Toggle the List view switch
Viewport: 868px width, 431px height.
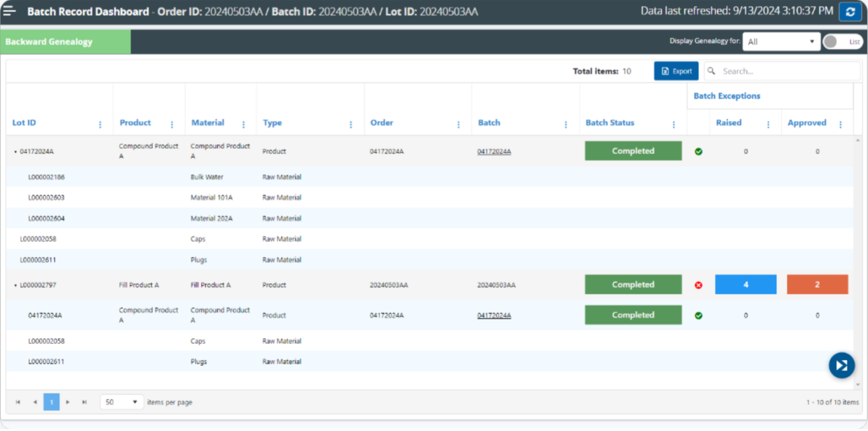(842, 42)
